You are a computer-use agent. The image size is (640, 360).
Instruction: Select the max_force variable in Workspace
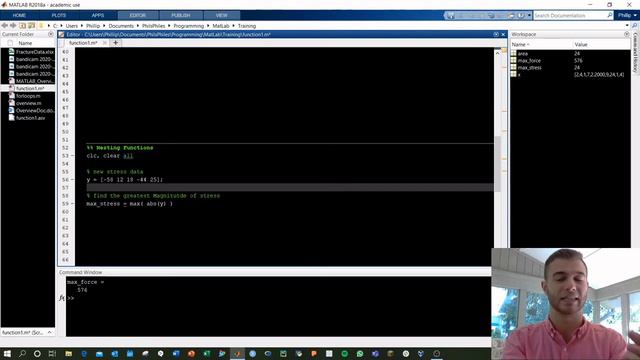coord(529,60)
